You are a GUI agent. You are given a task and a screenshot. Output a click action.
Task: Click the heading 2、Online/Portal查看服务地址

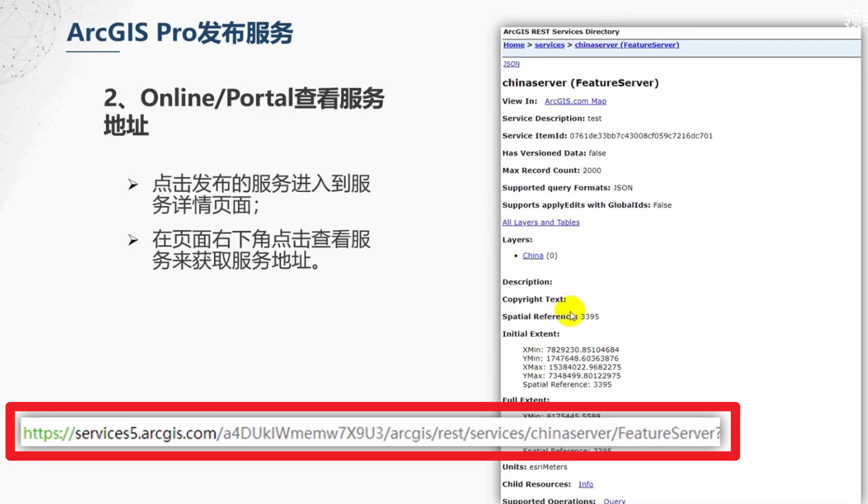[x=244, y=112]
